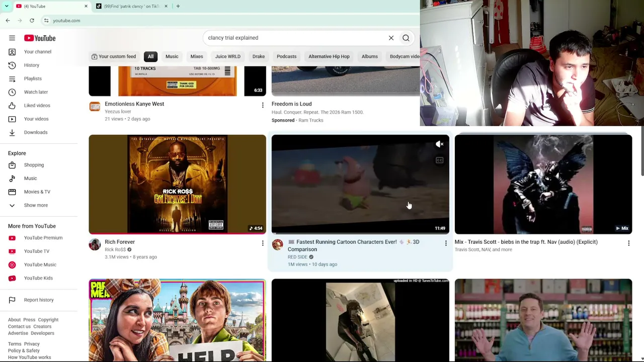Reload the youtube.com page
The height and width of the screenshot is (362, 644).
click(32, 21)
